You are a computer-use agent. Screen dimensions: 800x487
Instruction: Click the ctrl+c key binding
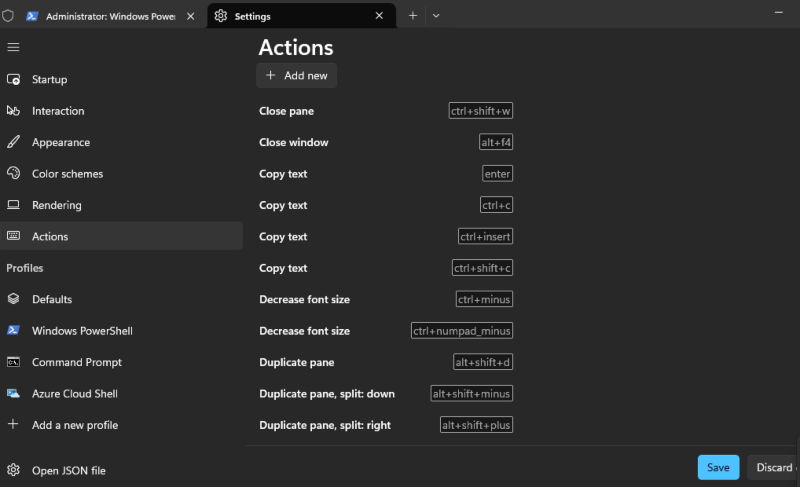click(496, 205)
